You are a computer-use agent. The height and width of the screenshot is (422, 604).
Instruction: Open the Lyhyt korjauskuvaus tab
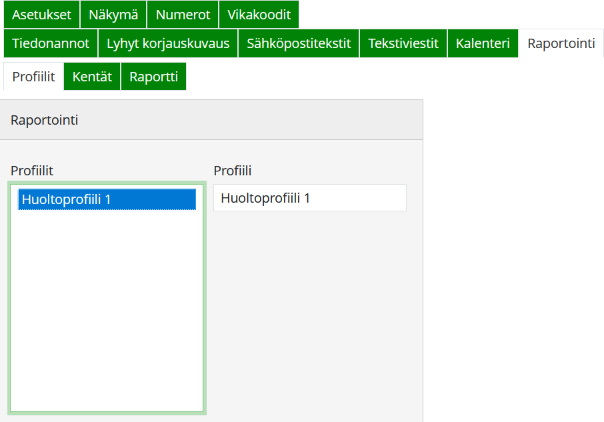(168, 43)
